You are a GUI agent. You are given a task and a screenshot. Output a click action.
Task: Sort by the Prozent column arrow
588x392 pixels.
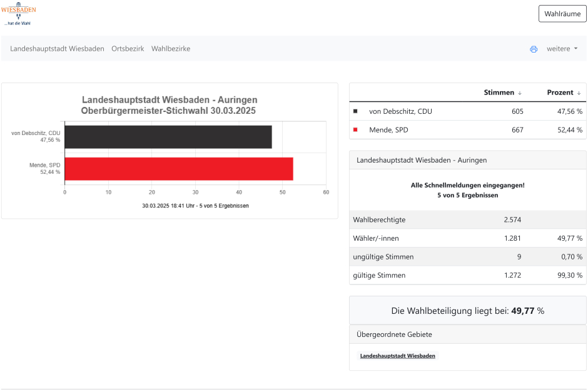579,93
